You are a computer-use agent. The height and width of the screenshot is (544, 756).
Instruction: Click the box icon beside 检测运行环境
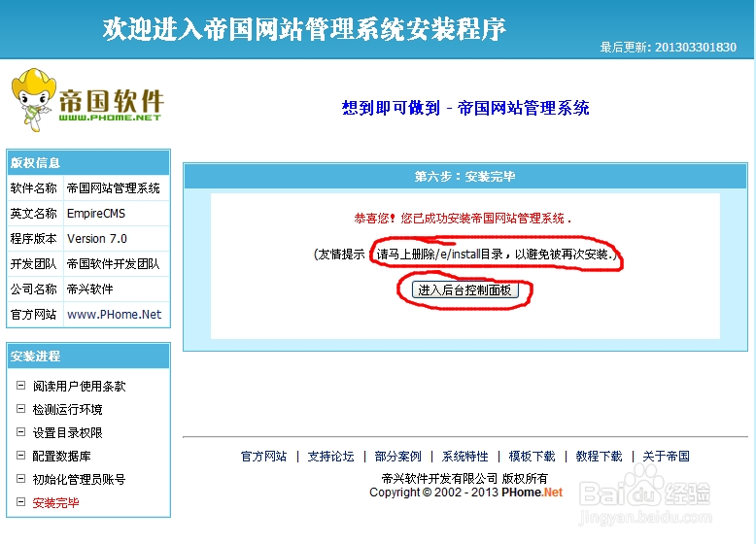(x=20, y=409)
